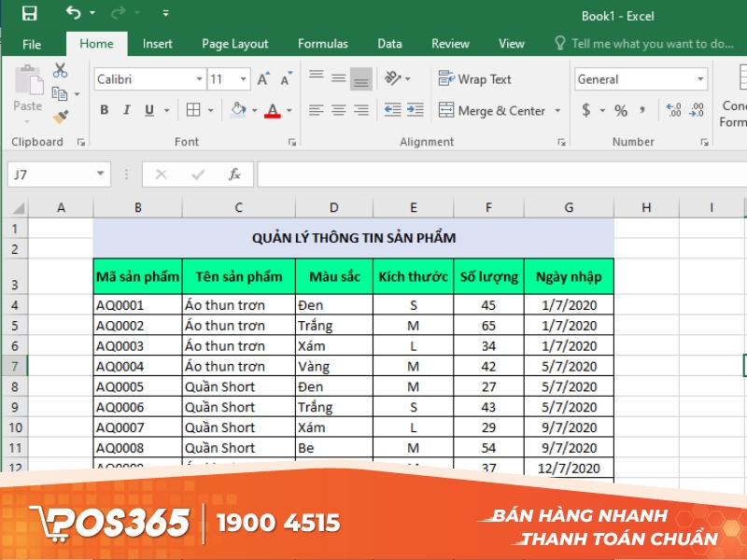Open the Merge & Center dropdown arrow
Viewport: 747px width, 560px height.
(x=557, y=111)
